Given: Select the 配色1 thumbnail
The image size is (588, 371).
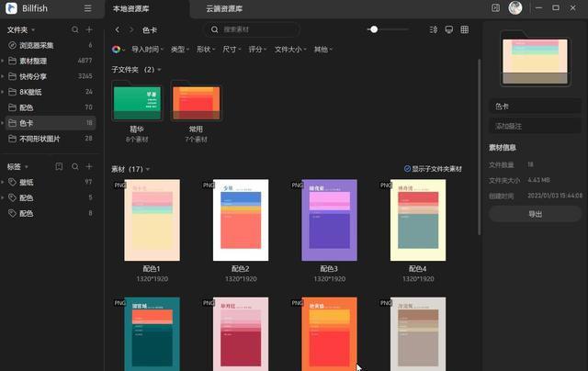Looking at the screenshot, I should [x=152, y=220].
